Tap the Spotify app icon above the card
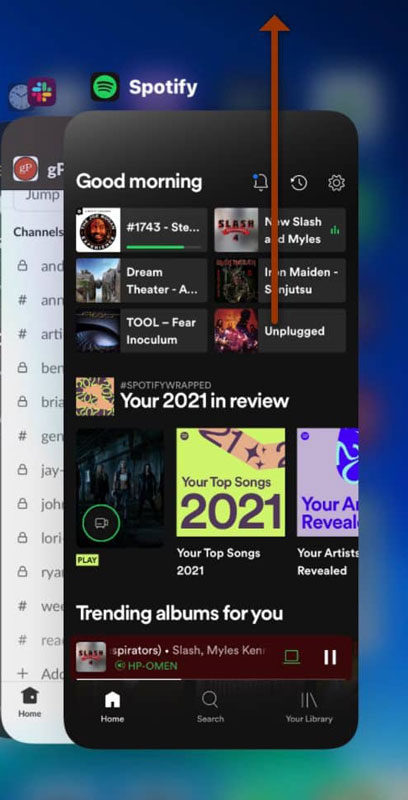 (x=105, y=87)
